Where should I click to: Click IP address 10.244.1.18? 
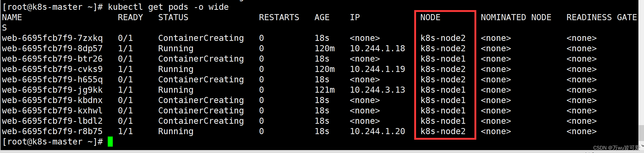pos(377,48)
